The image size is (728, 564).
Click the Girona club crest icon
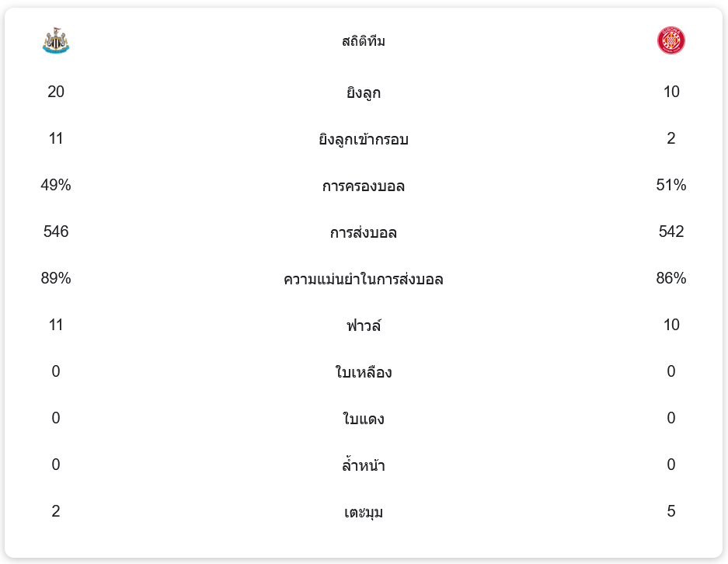[671, 40]
